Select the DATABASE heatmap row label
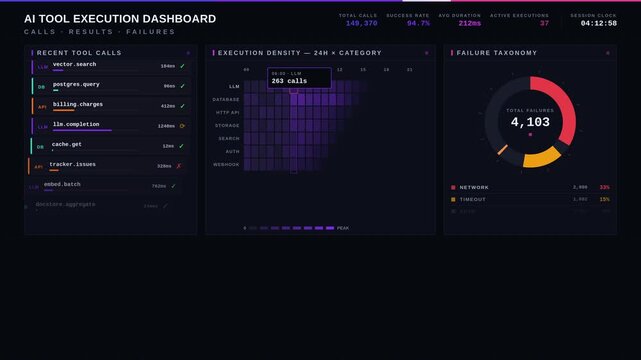This screenshot has width=641, height=360. 226,100
